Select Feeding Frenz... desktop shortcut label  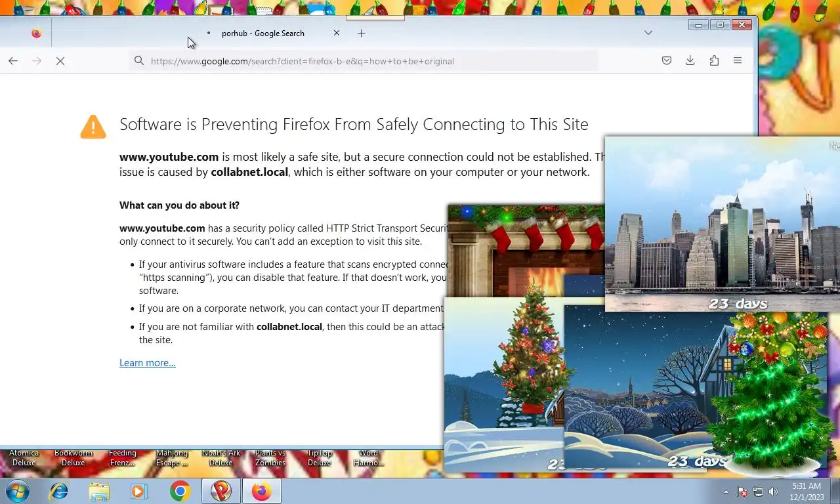[123, 458]
